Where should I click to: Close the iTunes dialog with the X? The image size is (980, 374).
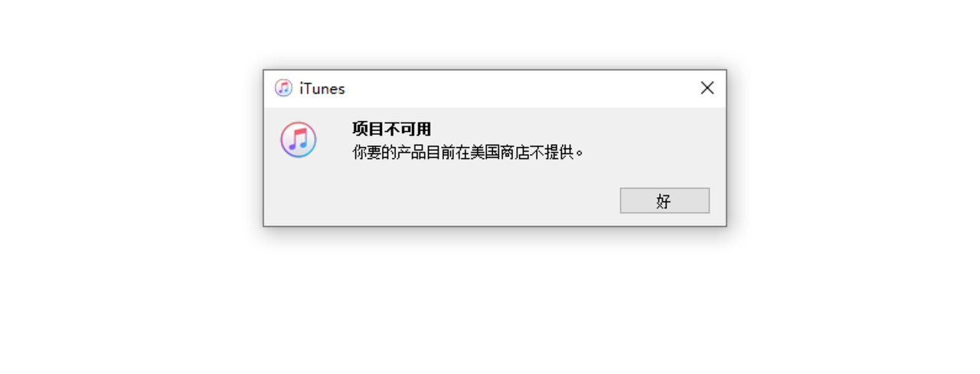pyautogui.click(x=707, y=88)
